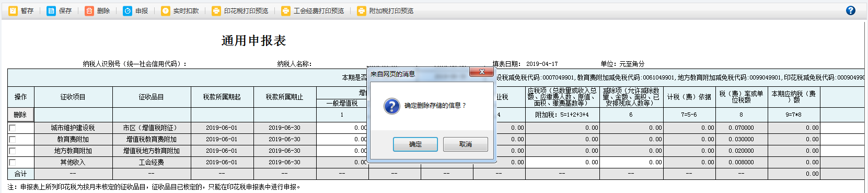Click the 税款所属期止 column header
This screenshot has height=193, width=868.
pos(285,97)
